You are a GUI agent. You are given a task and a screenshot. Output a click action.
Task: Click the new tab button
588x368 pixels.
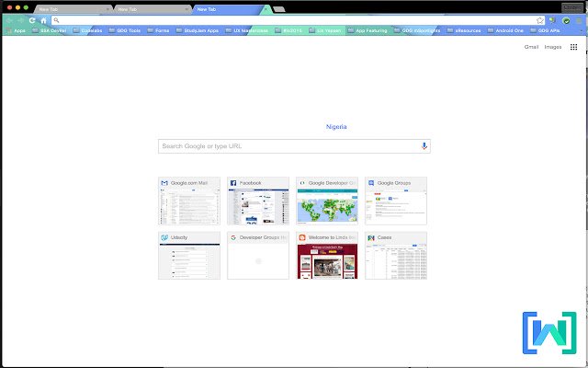(x=279, y=9)
